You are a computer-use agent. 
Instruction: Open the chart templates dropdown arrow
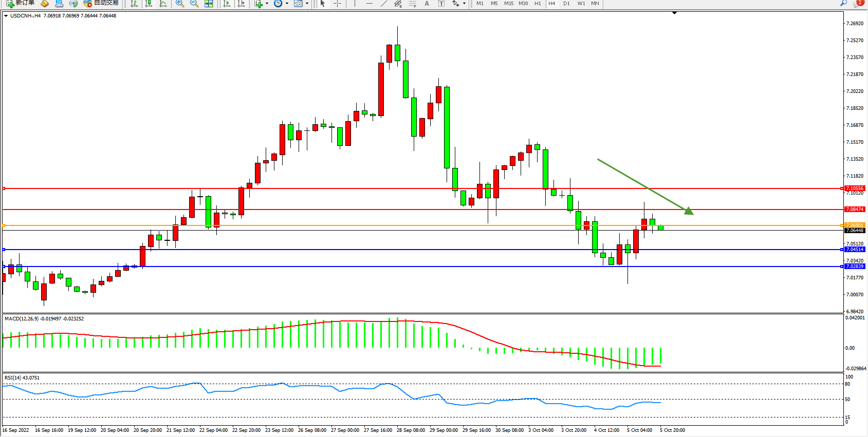[307, 4]
